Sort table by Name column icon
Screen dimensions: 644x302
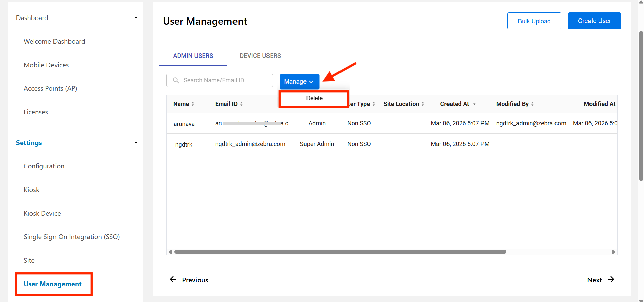point(193,104)
